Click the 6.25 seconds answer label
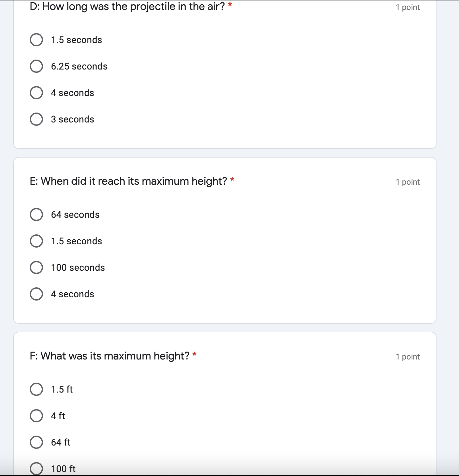The height and width of the screenshot is (476, 459). [x=79, y=67]
